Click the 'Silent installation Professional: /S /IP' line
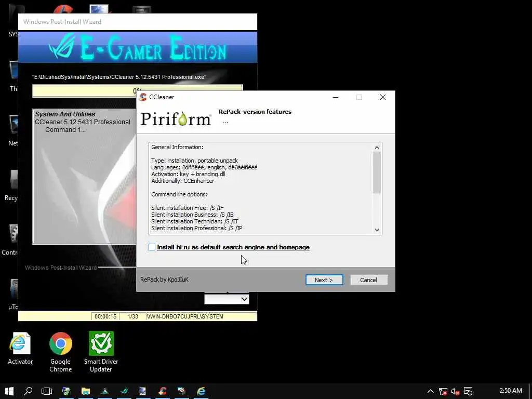The image size is (532, 399). (x=197, y=228)
